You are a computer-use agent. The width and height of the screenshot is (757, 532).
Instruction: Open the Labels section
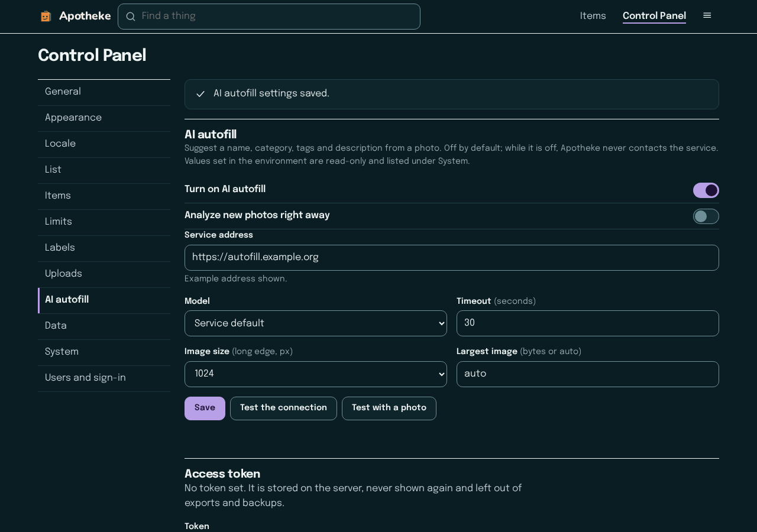(104, 248)
